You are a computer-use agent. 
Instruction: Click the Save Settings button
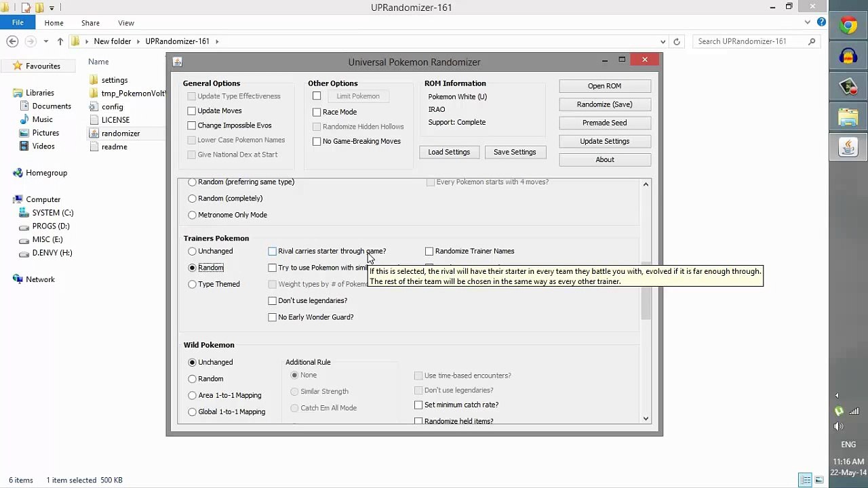(x=515, y=152)
